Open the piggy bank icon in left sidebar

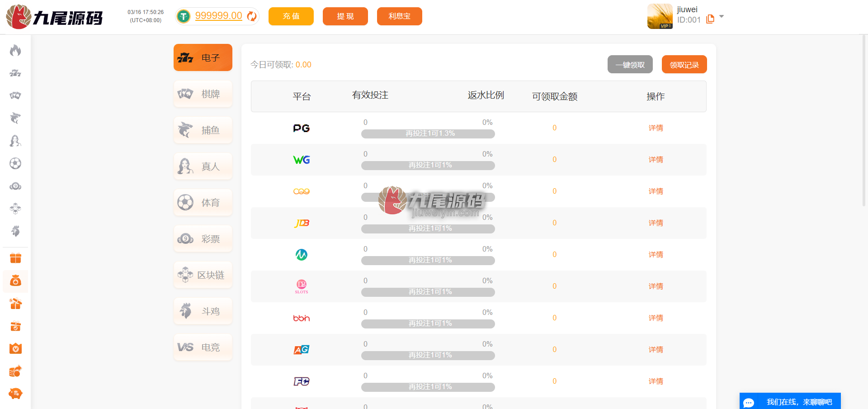click(x=15, y=394)
